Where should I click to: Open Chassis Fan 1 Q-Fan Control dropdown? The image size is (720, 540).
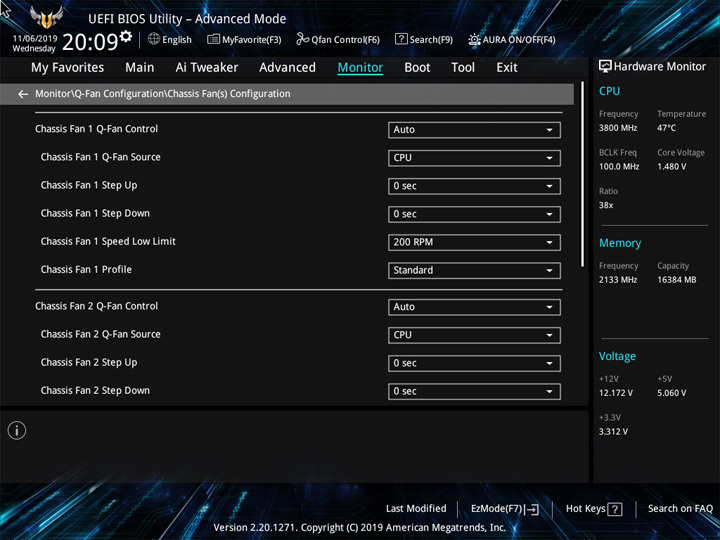pyautogui.click(x=474, y=130)
